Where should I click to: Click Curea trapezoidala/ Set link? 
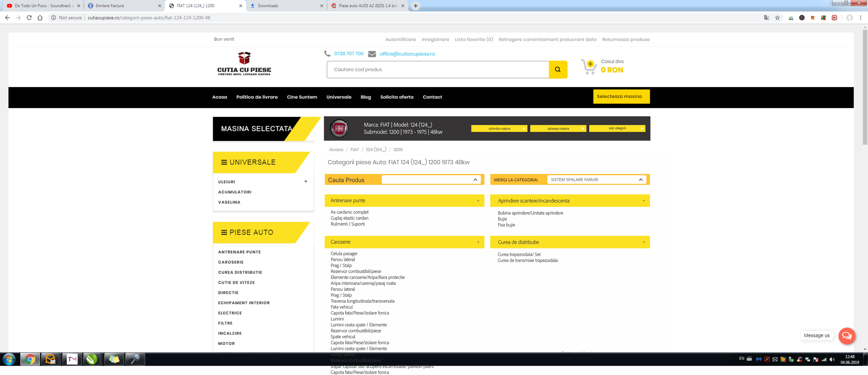519,254
